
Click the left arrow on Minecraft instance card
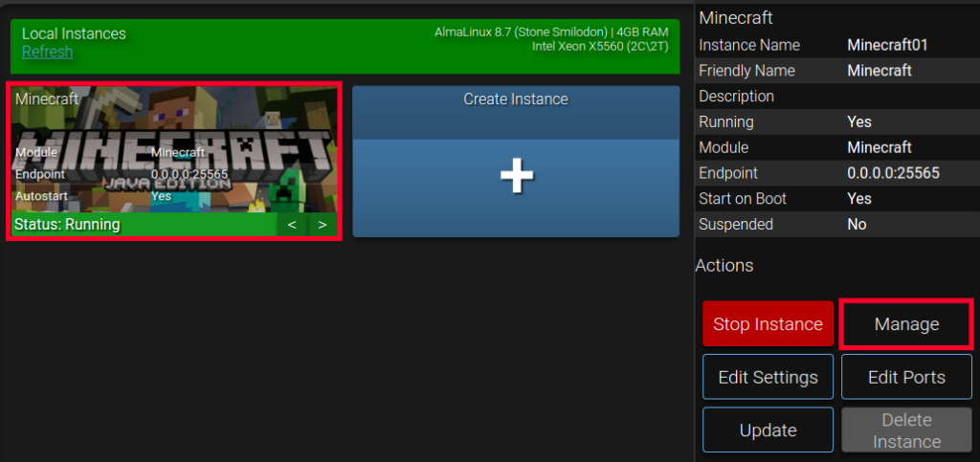(x=292, y=225)
